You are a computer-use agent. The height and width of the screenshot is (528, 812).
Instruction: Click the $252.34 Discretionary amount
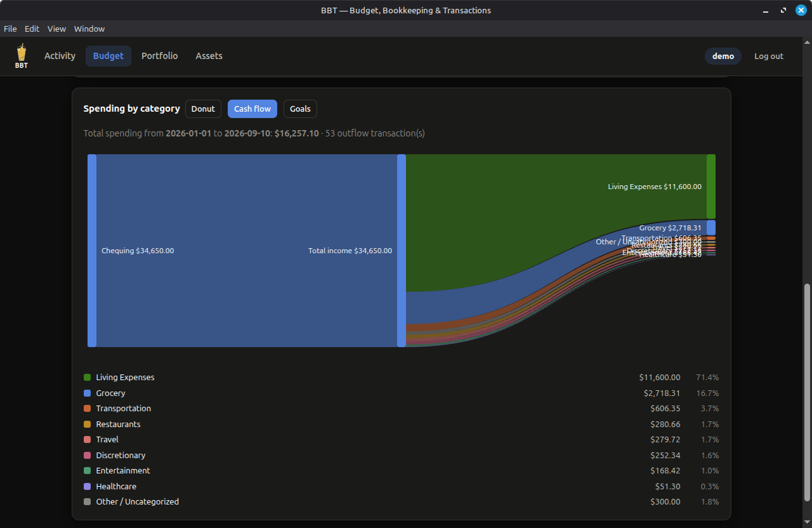[x=665, y=455]
